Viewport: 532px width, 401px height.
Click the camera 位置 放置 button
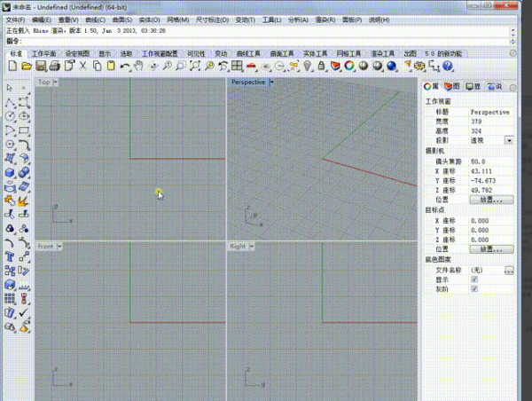(x=490, y=200)
